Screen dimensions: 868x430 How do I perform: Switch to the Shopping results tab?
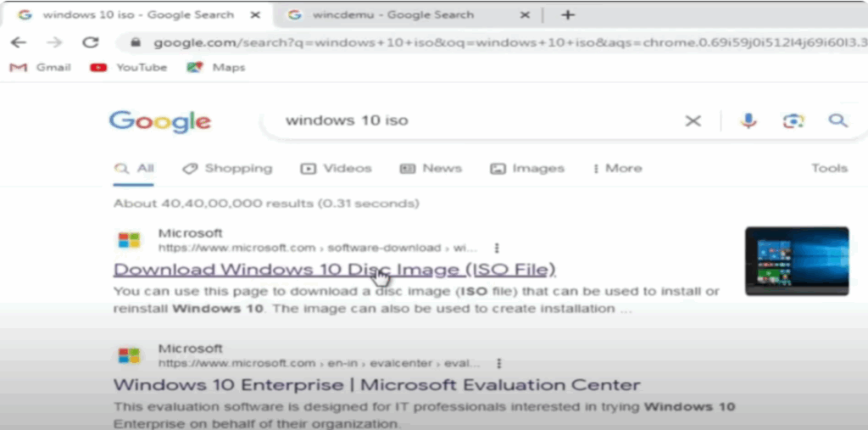coord(227,169)
